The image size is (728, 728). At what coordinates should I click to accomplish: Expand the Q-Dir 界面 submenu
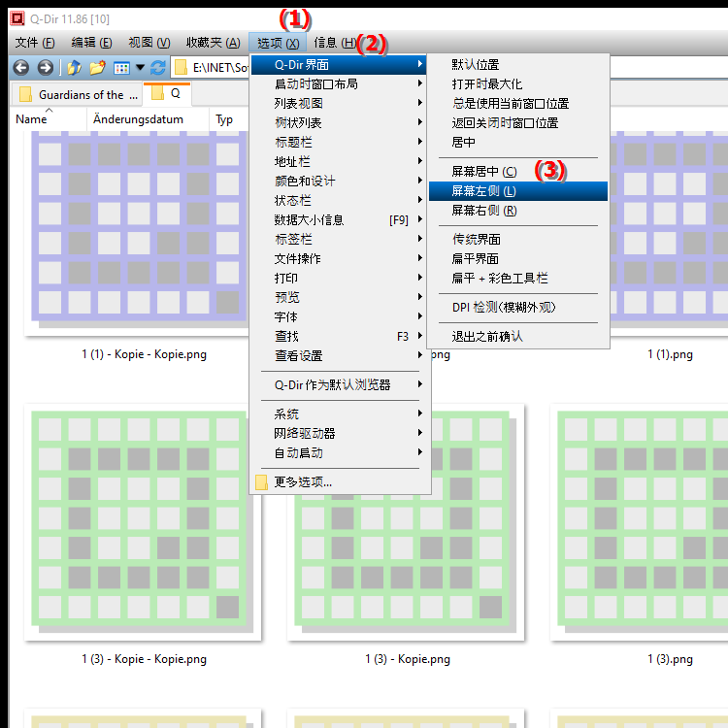pyautogui.click(x=339, y=64)
